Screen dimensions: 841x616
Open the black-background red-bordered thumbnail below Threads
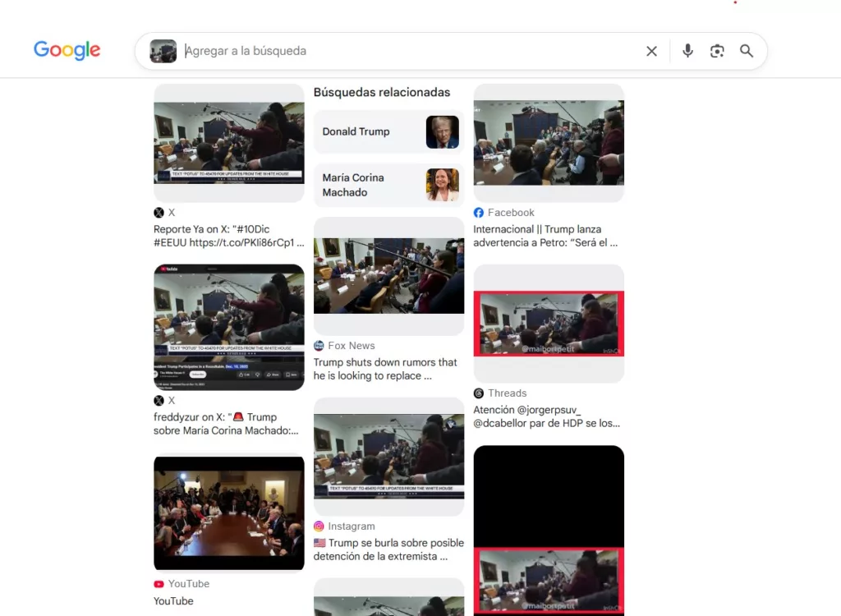(x=549, y=530)
